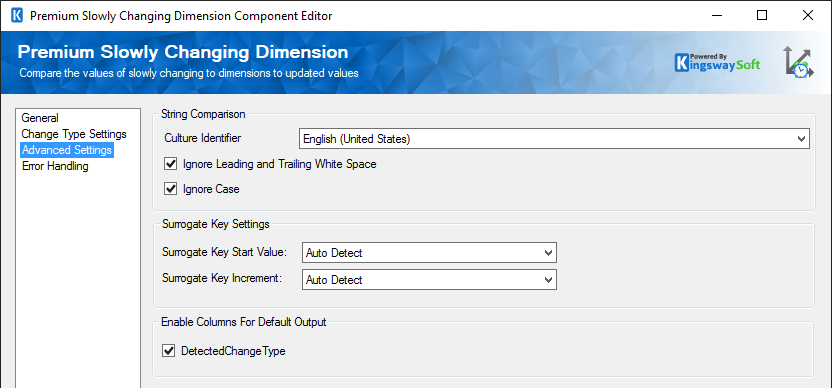Toggle Ignore Leading and Trailing White Space
Image resolution: width=832 pixels, height=388 pixels.
click(170, 164)
